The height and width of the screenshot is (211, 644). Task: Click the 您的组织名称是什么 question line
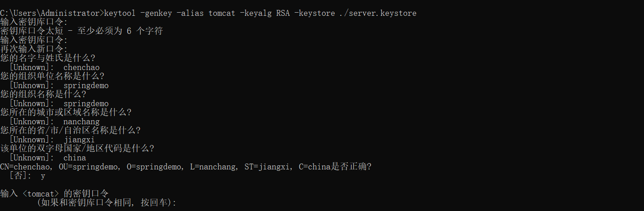[x=43, y=94]
